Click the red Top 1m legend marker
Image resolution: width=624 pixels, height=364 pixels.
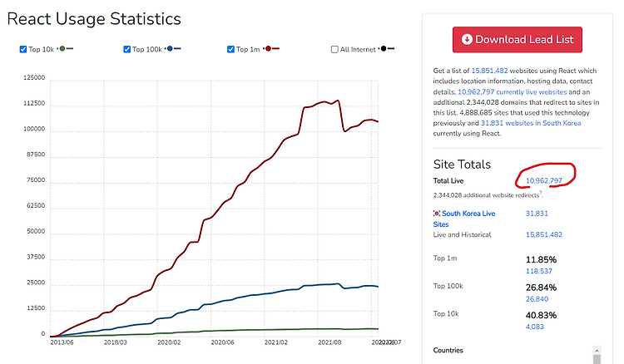click(x=271, y=48)
